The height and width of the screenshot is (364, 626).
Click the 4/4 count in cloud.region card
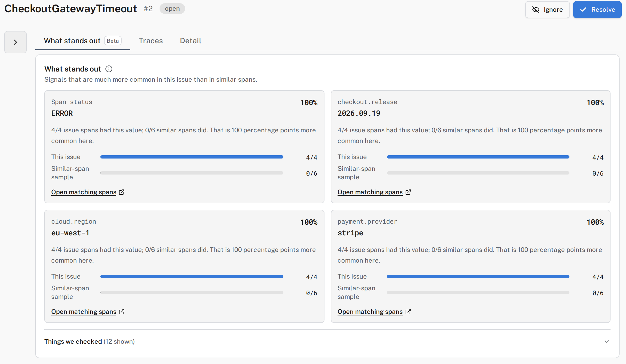click(311, 277)
